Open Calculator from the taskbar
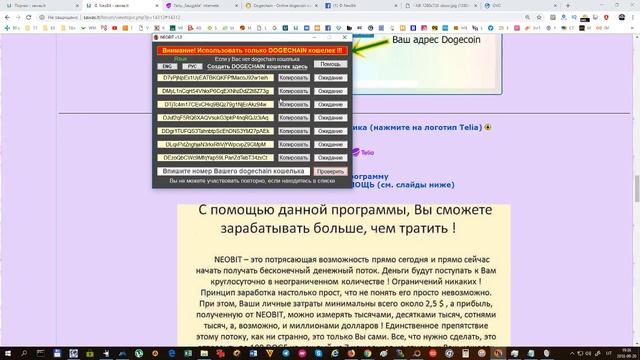 (x=465, y=353)
